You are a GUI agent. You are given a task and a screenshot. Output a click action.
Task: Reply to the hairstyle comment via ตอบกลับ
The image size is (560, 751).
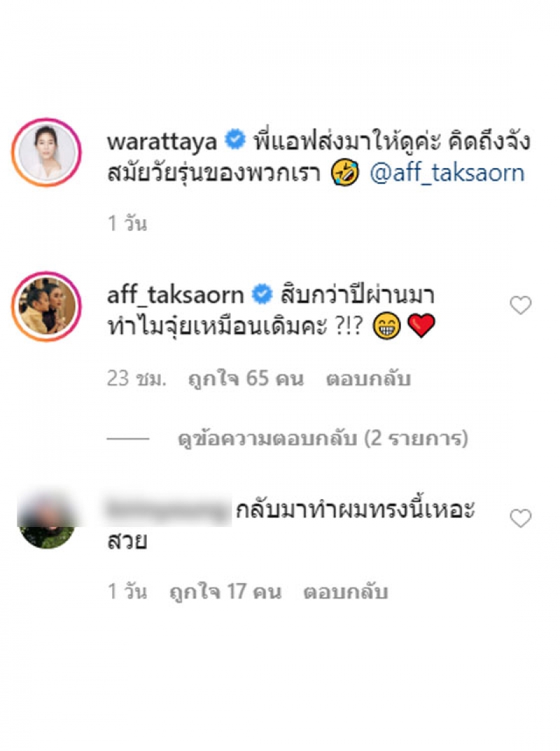pos(345,592)
